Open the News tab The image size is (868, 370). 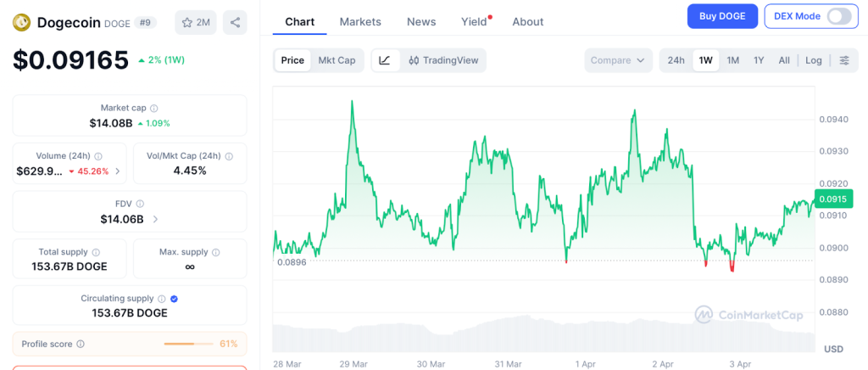point(421,22)
